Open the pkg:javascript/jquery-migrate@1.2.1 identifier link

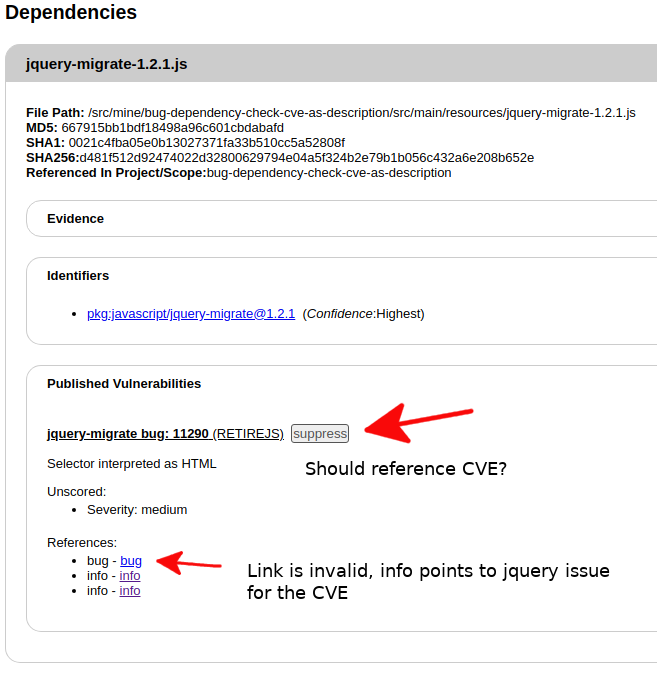click(191, 314)
